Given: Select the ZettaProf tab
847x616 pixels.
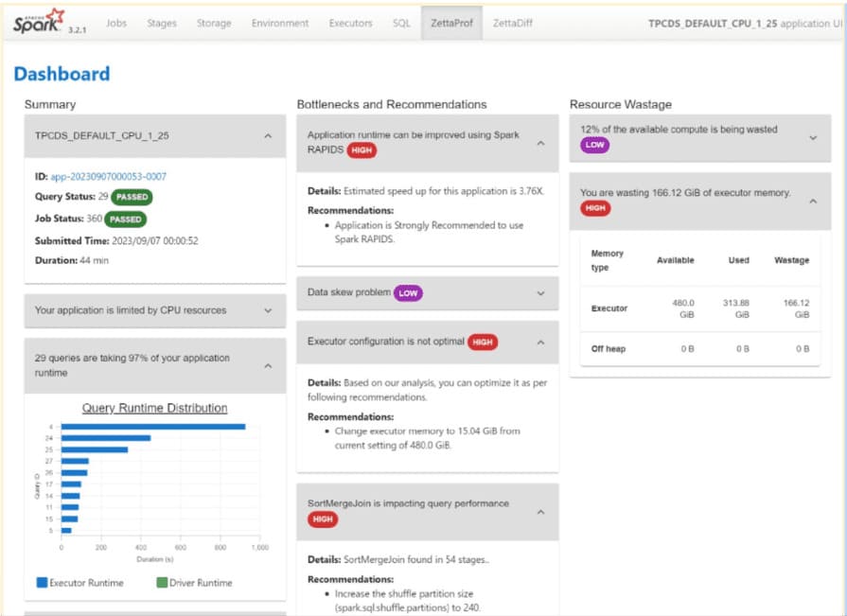Looking at the screenshot, I should [x=451, y=24].
